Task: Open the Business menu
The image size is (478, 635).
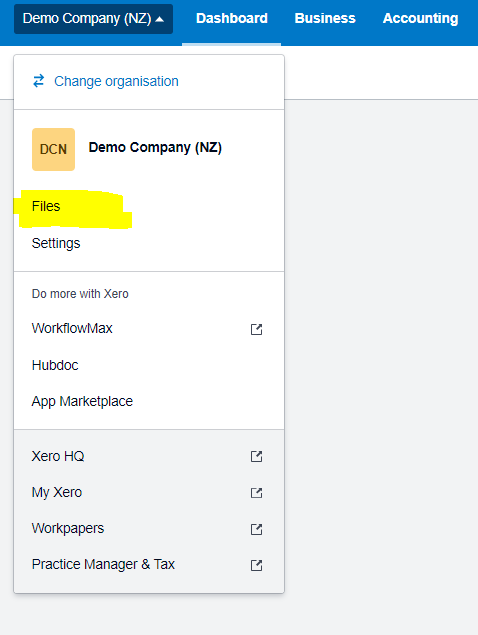Action: point(325,18)
